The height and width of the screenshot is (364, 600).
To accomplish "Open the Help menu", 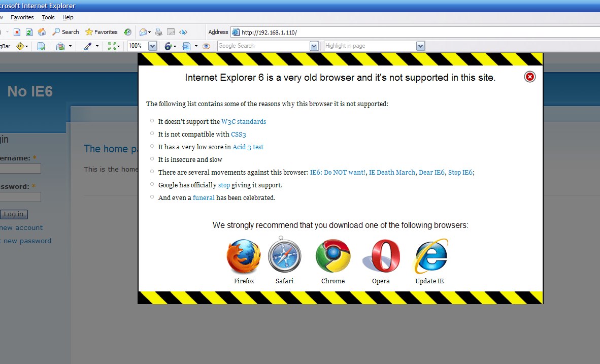I will 68,17.
